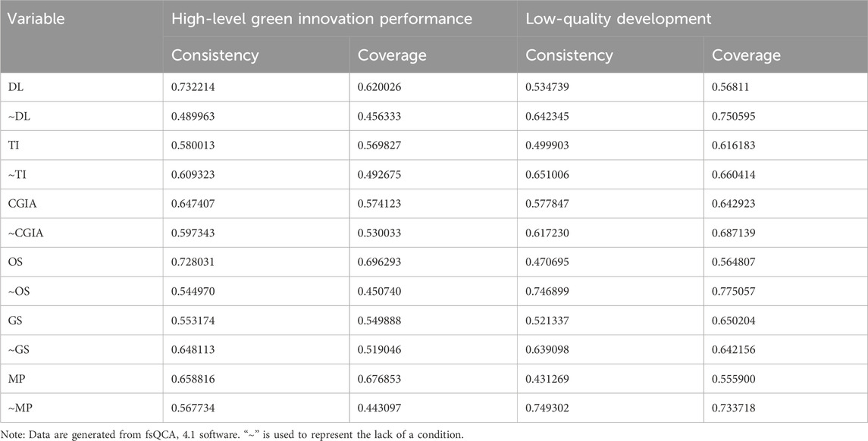Select the "High-level green innovation performance" header
This screenshot has width=868, height=441.
click(321, 19)
